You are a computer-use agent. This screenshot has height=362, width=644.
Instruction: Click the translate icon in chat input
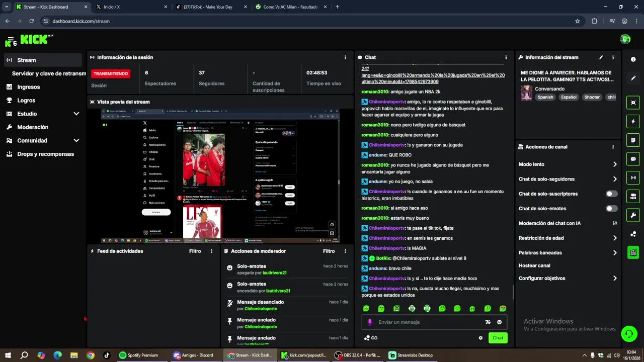(x=488, y=322)
